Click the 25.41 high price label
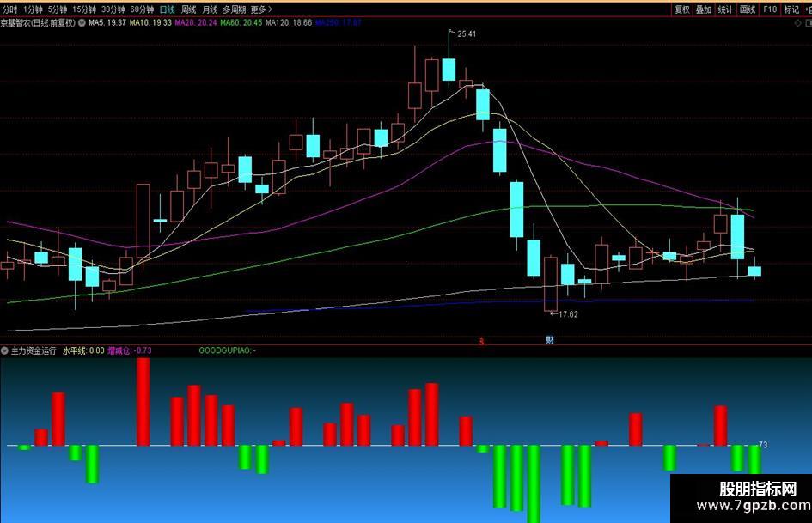 pyautogui.click(x=467, y=33)
